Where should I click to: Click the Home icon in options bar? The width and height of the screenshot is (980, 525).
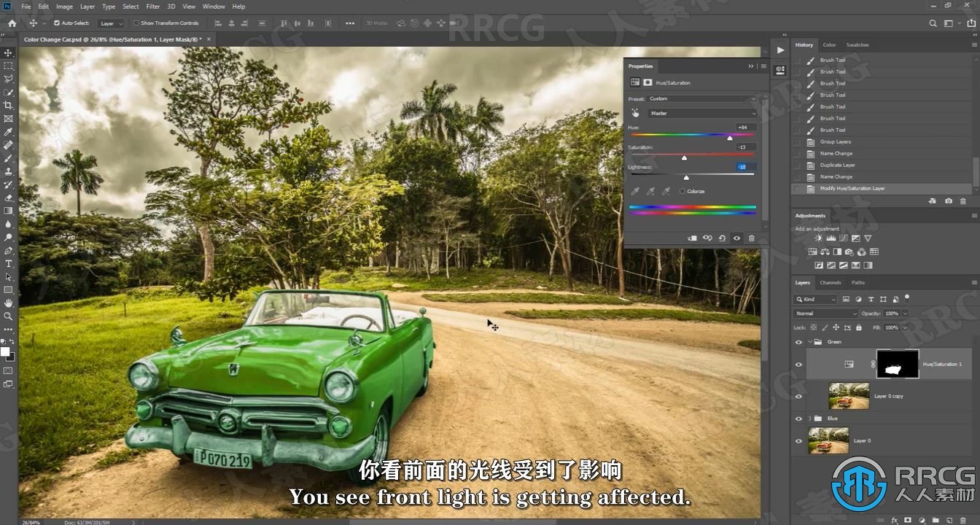[12, 23]
